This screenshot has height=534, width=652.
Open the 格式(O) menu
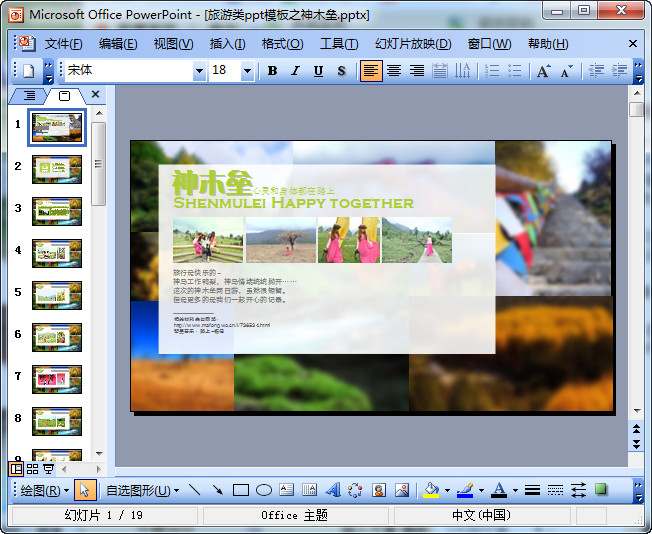coord(282,44)
